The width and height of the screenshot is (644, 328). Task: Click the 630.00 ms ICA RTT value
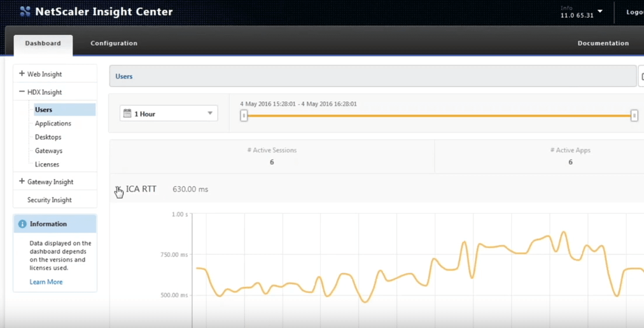(x=190, y=189)
